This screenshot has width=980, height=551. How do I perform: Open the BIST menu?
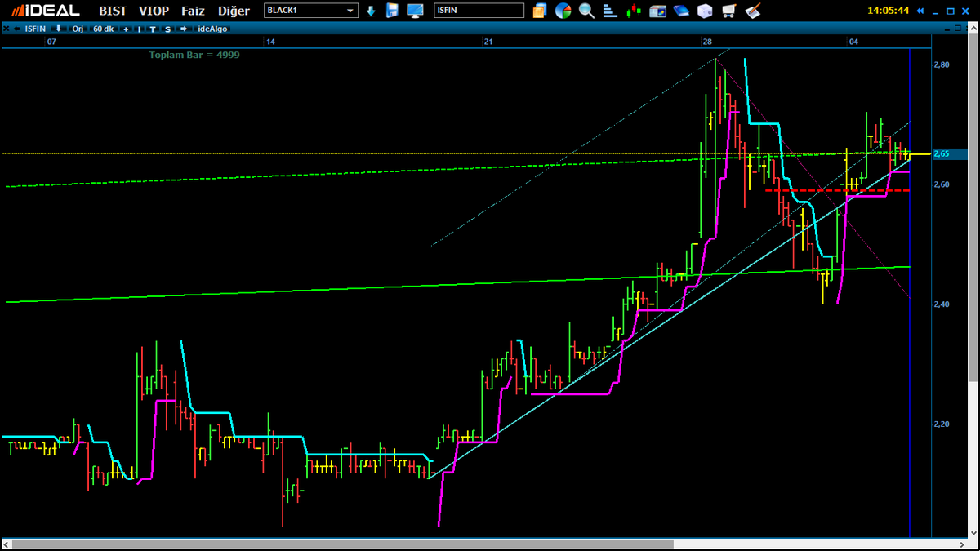click(113, 11)
